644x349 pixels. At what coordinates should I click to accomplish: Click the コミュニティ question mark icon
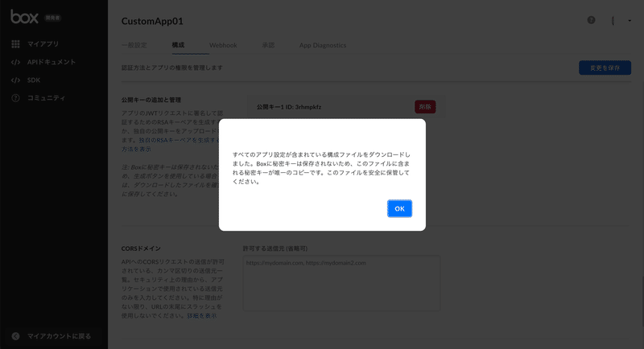(x=15, y=98)
